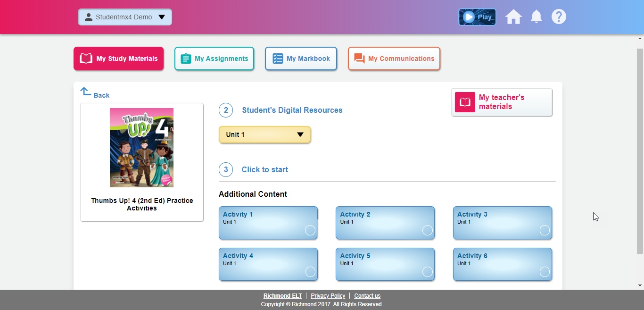Open My teacher's materials
This screenshot has width=644, height=310.
(x=502, y=102)
